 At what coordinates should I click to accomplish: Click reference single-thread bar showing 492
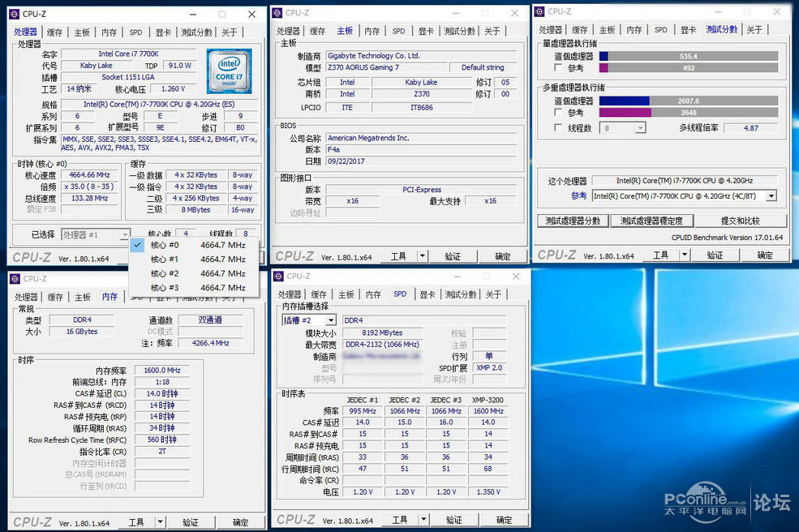click(x=689, y=68)
